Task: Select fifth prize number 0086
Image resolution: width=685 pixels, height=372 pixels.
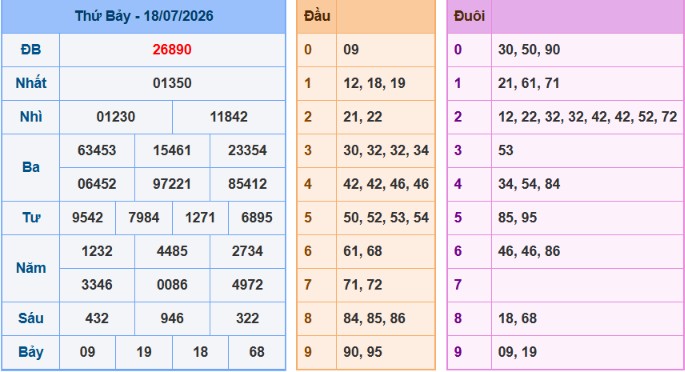Action: click(172, 285)
